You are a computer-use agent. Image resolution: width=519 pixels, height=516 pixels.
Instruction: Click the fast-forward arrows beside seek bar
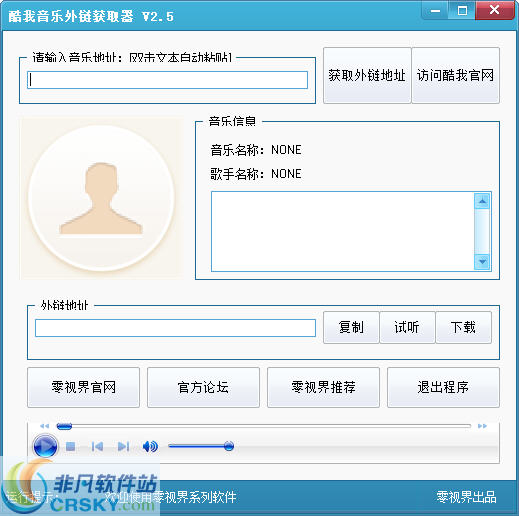tap(482, 426)
